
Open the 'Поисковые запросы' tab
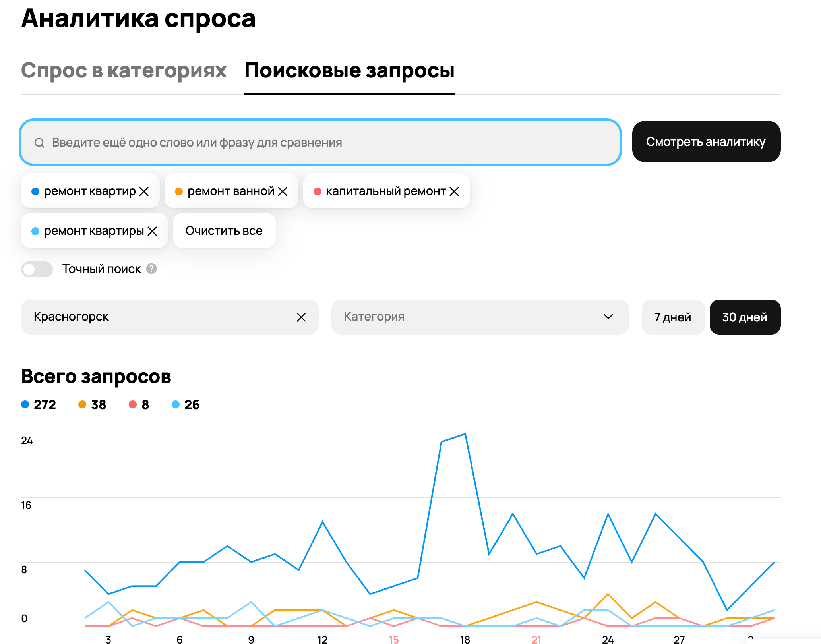pos(349,71)
